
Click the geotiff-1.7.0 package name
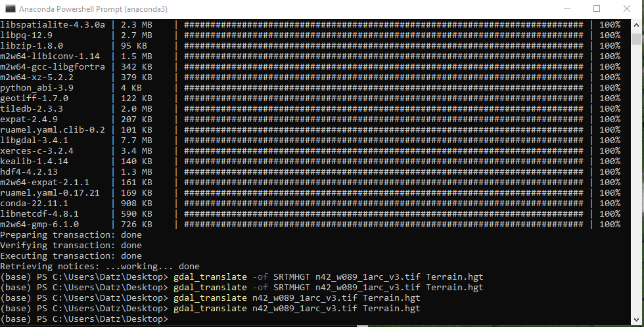[34, 98]
